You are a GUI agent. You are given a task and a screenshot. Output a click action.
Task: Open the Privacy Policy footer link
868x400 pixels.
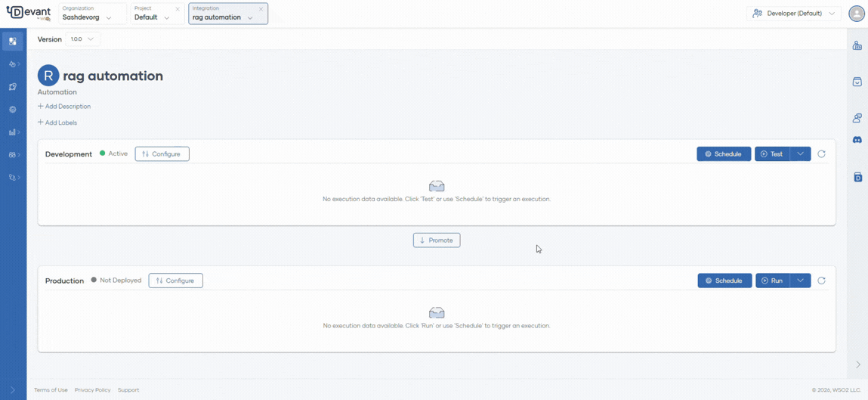click(x=92, y=390)
